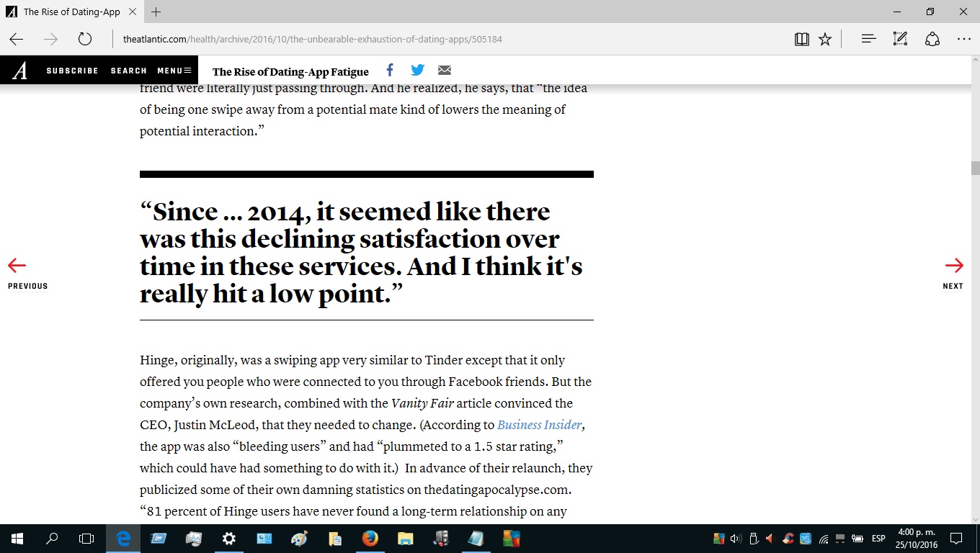This screenshot has height=553, width=980.
Task: Click italic text 'Vanity Fair' in paragraph
Action: point(422,403)
